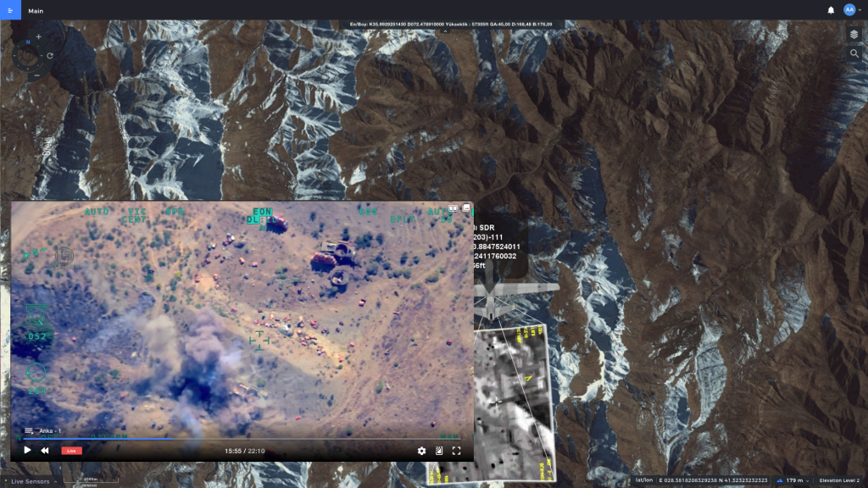Screen dimensions: 868x488
Task: Select the Main tab
Action: [35, 11]
